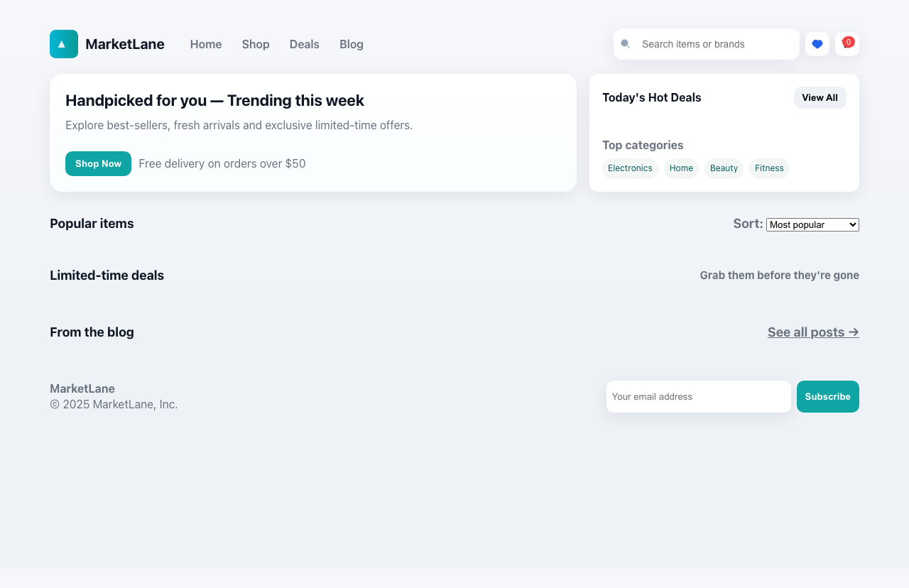The height and width of the screenshot is (588, 909).
Task: Click View All for Today's Hot Deals
Action: click(x=820, y=97)
